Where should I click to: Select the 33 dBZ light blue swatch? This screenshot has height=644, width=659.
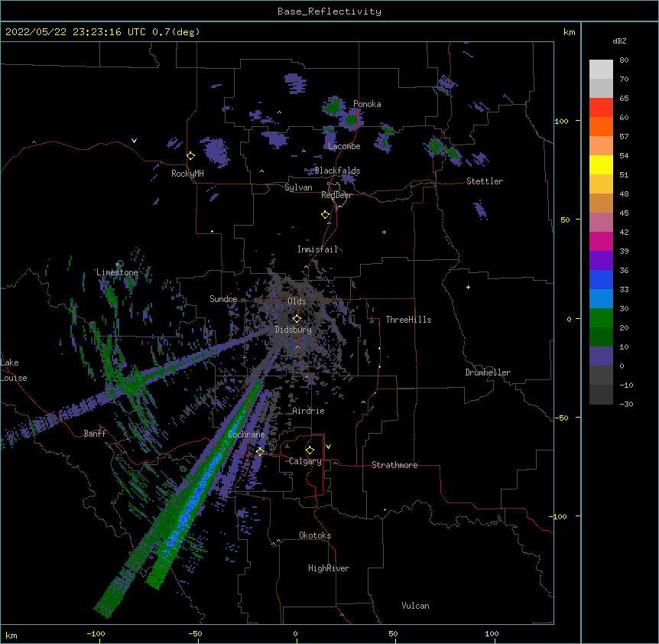click(601, 298)
